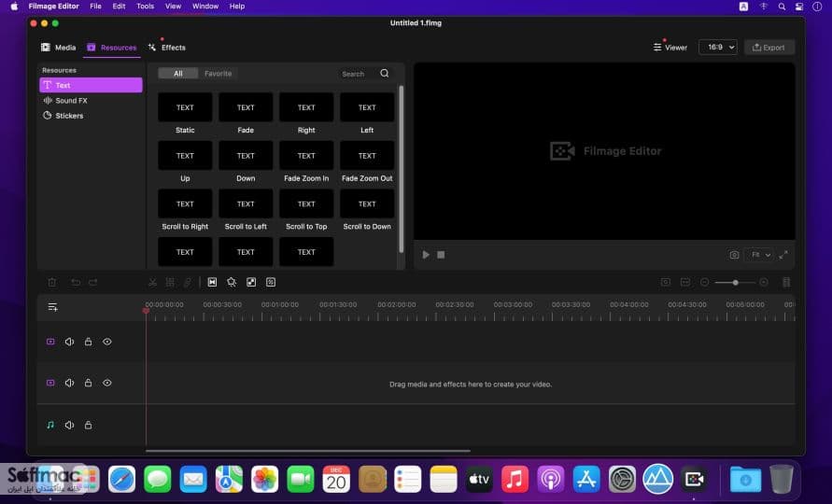Click the resources panel vertical scrollbar
This screenshot has height=504, width=832.
[402, 169]
